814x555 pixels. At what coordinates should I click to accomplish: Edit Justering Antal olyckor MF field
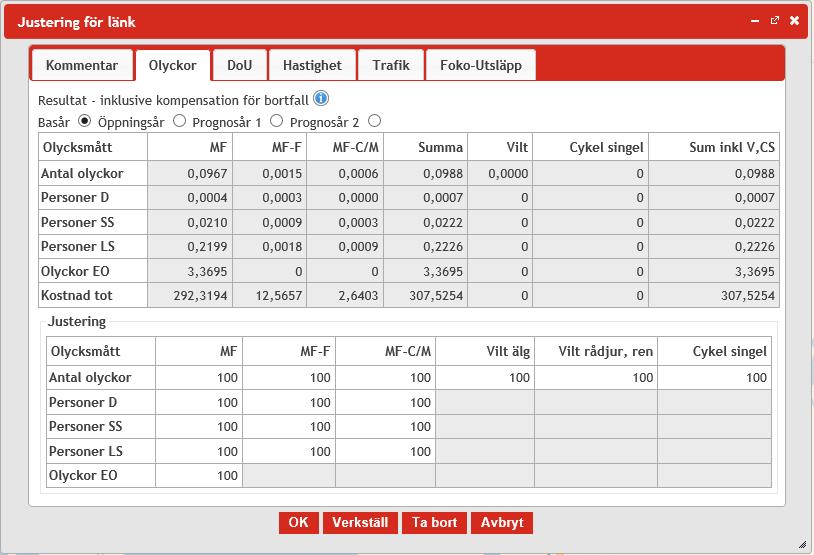199,377
